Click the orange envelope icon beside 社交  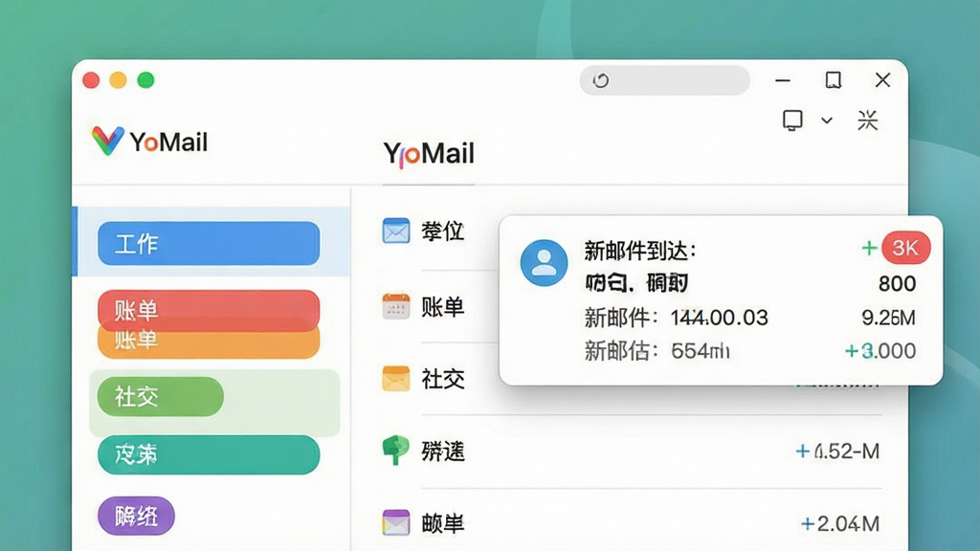pyautogui.click(x=395, y=379)
